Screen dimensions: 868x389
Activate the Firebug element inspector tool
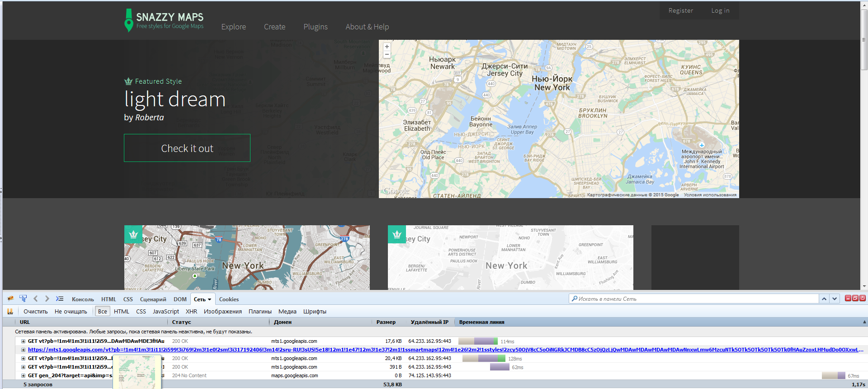click(x=23, y=299)
